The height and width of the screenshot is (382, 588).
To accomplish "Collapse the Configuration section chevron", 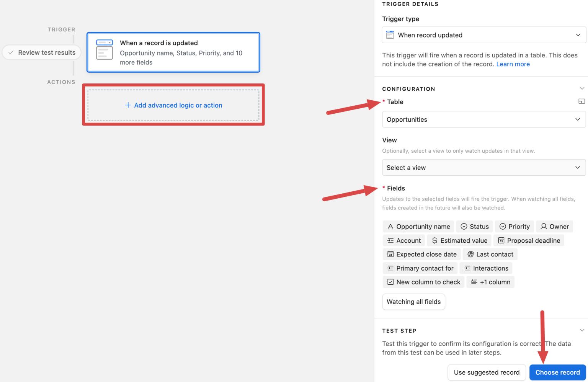I will click(x=582, y=88).
